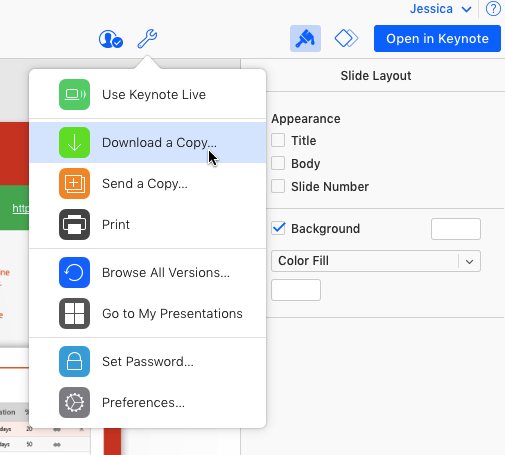This screenshot has height=455, width=505.
Task: Click the wrench tools icon
Action: 147,39
